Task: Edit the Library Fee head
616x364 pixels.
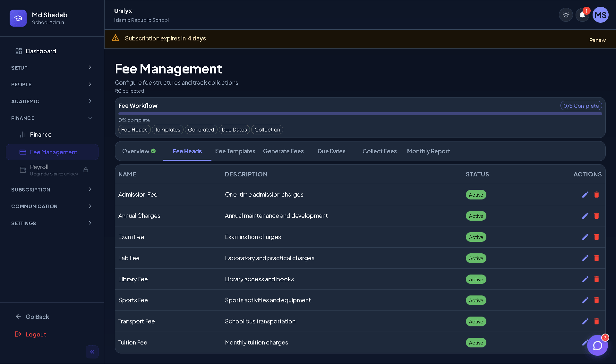Action: (x=585, y=279)
